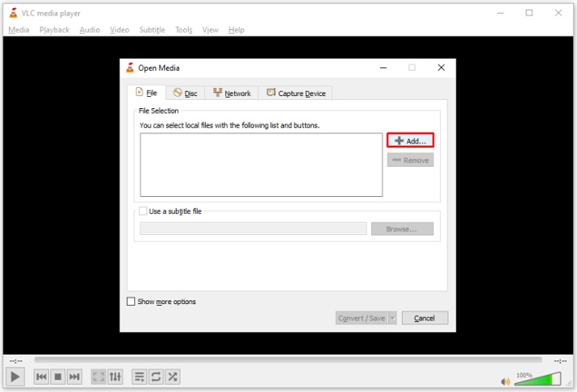This screenshot has height=392, width=577.
Task: Open the Media menu
Action: click(19, 30)
